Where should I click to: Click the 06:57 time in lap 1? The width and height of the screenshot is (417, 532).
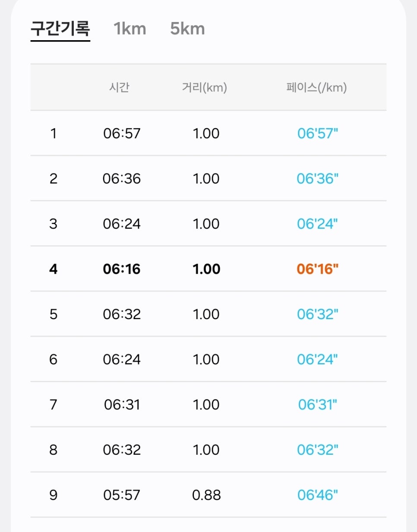pos(122,133)
